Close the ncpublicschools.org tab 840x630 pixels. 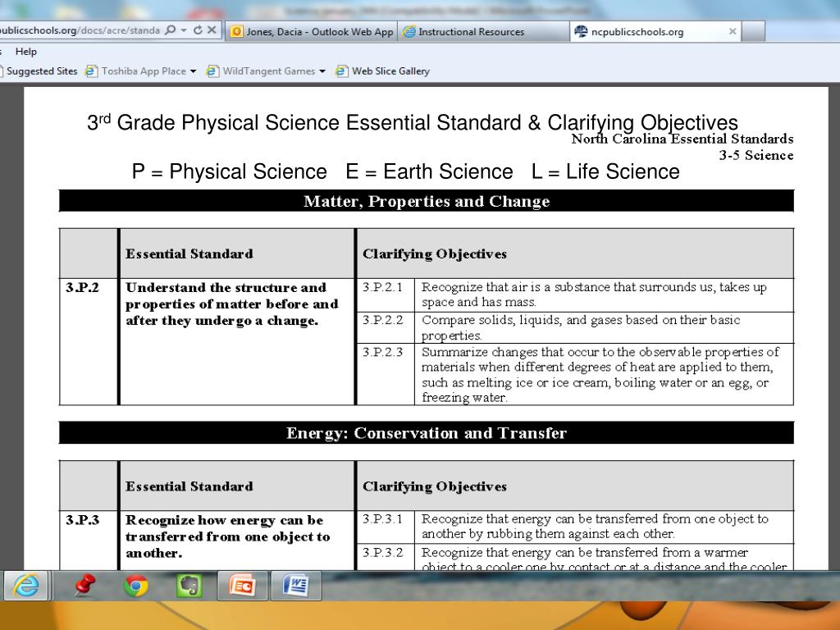click(733, 32)
